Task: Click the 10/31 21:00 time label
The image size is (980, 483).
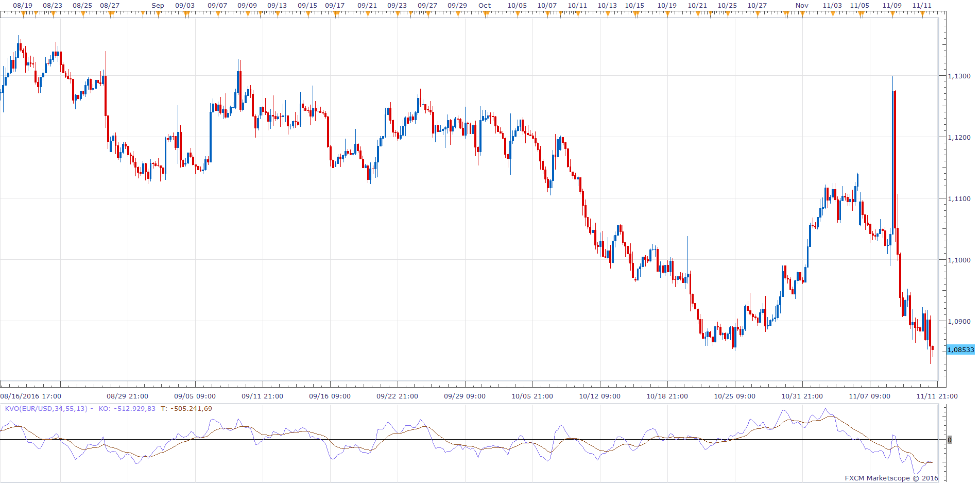Action: click(x=802, y=396)
